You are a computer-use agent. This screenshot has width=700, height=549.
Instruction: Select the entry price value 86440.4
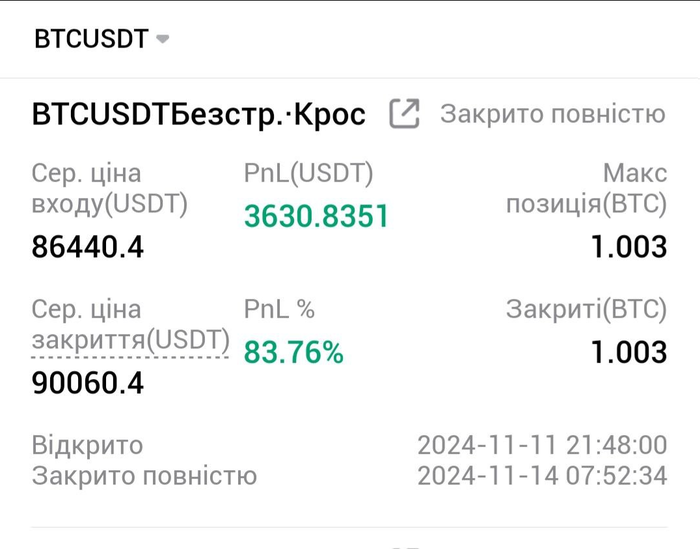88,246
